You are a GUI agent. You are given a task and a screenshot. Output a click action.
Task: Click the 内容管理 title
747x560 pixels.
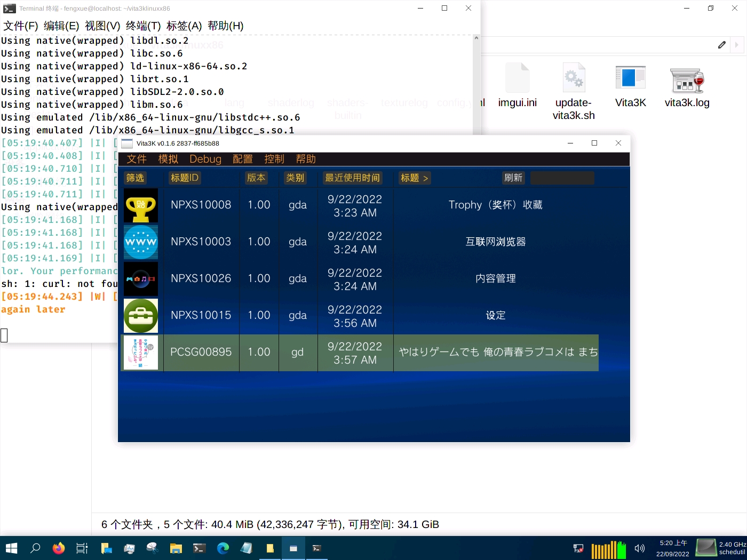[x=496, y=278]
